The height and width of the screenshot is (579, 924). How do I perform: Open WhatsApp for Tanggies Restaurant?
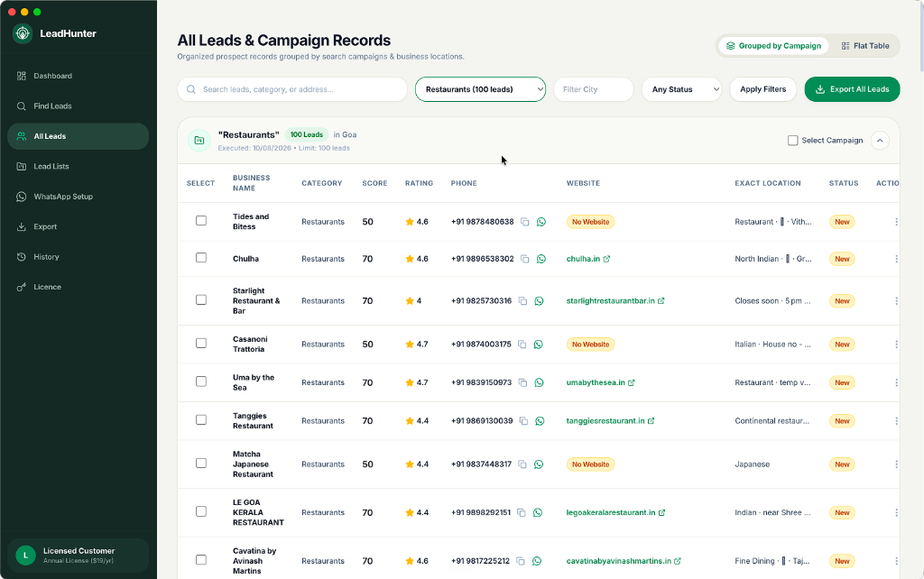[540, 421]
